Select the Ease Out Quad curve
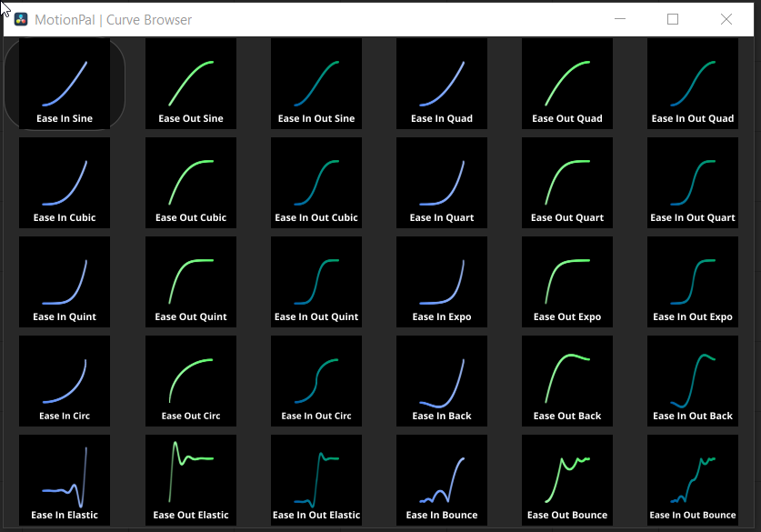Viewport: 761px width, 532px height. 567,84
